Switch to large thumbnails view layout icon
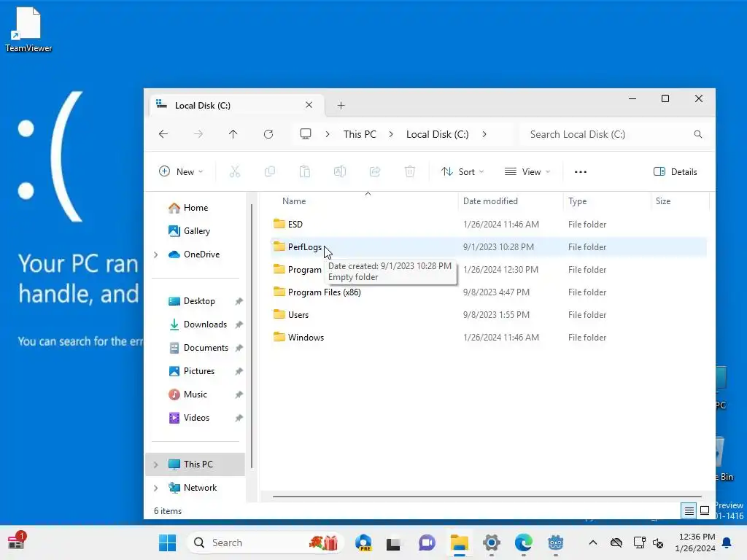The image size is (747, 560). [x=705, y=511]
